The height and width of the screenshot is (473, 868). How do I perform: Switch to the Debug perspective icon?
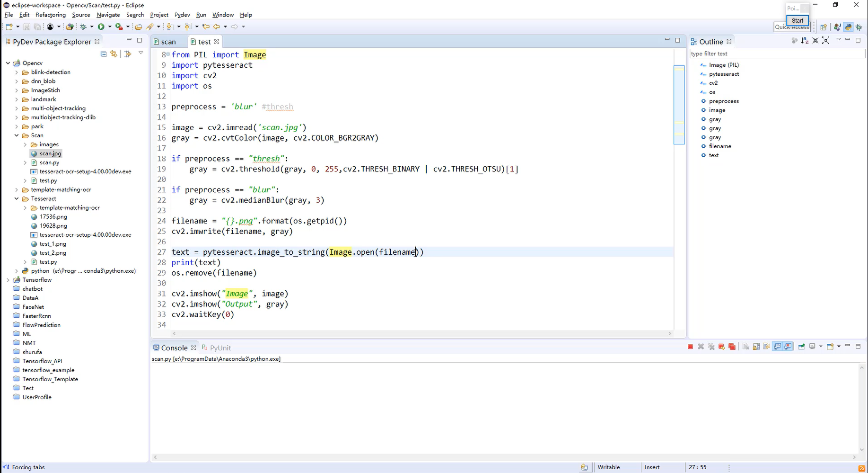point(859,27)
